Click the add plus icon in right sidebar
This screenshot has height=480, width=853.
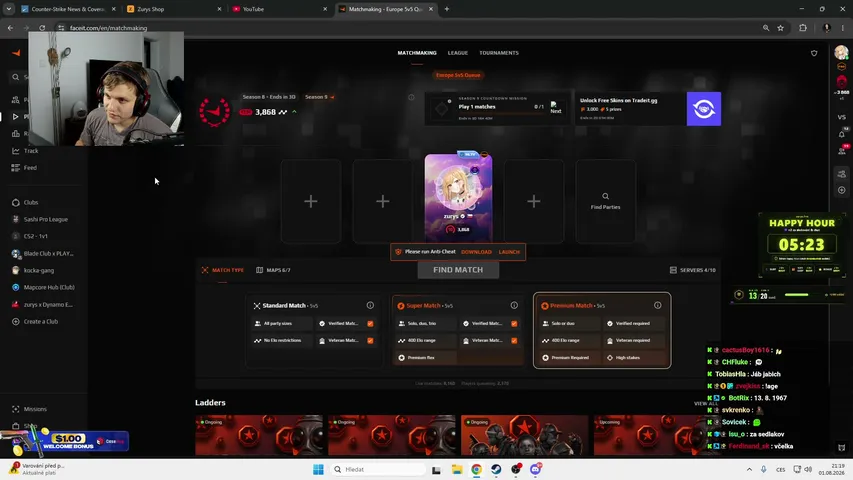(x=842, y=190)
